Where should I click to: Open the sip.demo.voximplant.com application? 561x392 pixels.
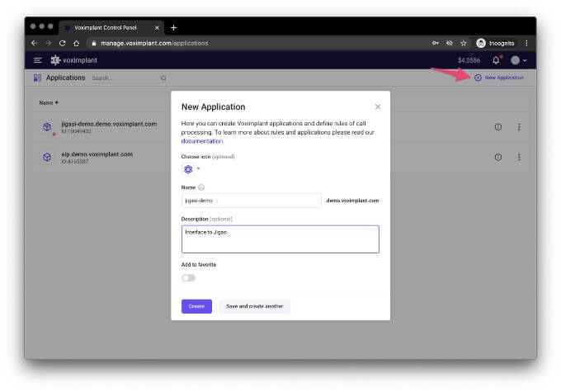tap(97, 154)
